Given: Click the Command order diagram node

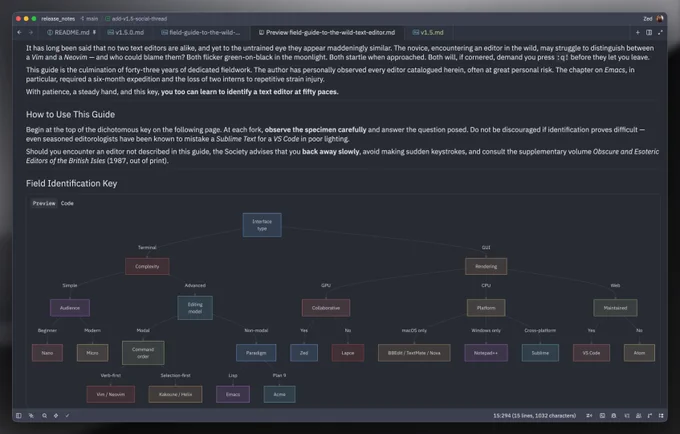Looking at the screenshot, I should point(143,352).
